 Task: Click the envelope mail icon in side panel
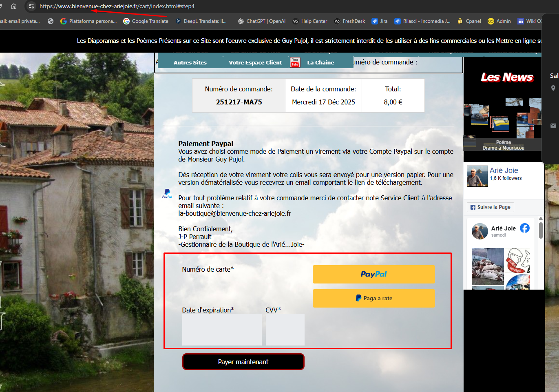click(x=553, y=126)
